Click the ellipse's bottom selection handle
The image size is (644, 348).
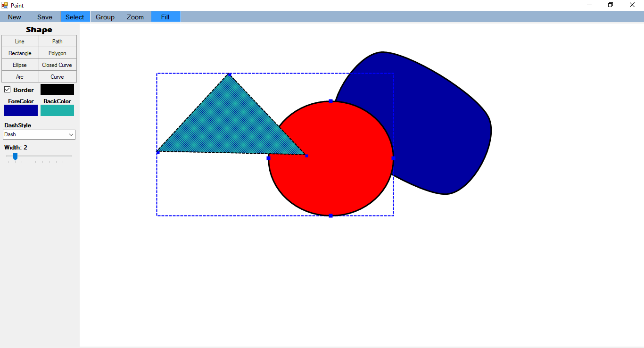[331, 215]
